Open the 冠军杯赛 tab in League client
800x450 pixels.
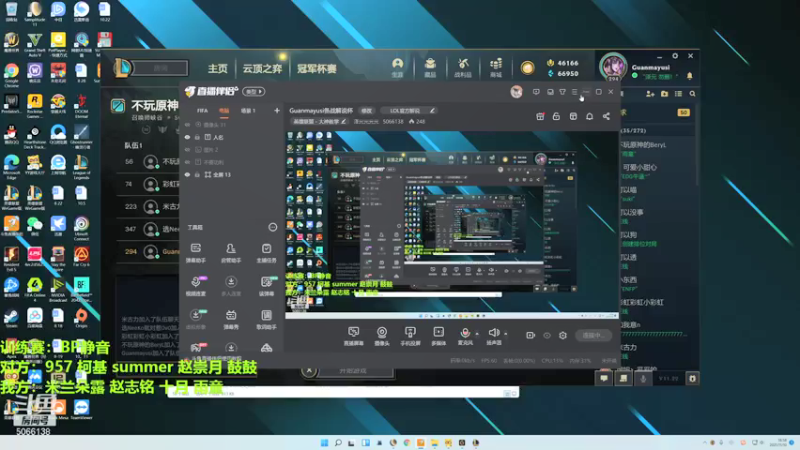pyautogui.click(x=317, y=68)
